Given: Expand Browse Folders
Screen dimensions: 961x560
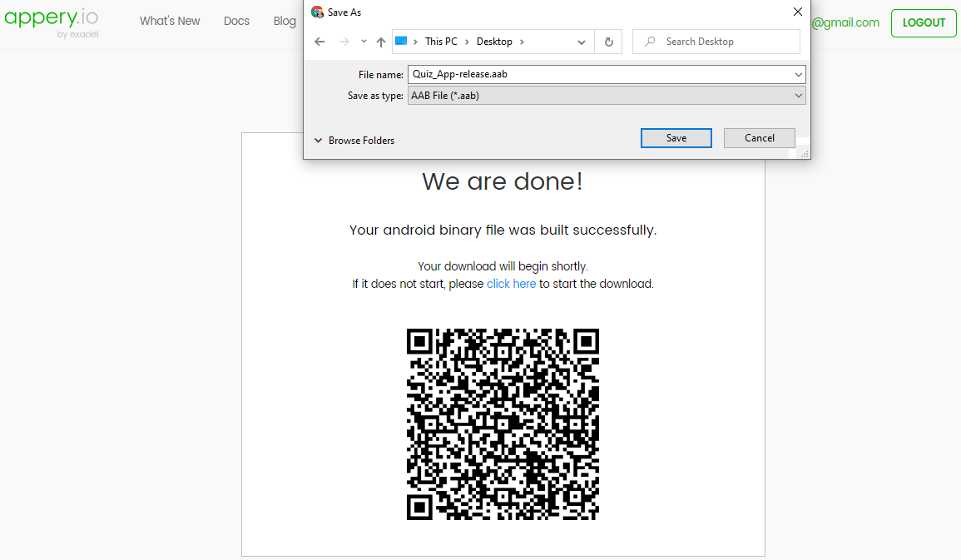Looking at the screenshot, I should coord(354,141).
